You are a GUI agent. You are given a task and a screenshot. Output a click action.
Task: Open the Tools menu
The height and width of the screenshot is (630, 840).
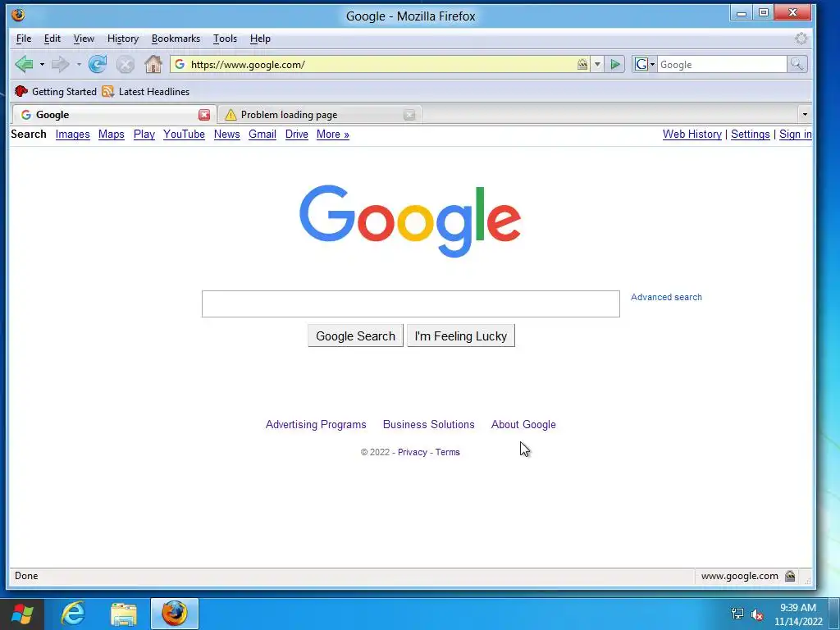coord(225,39)
